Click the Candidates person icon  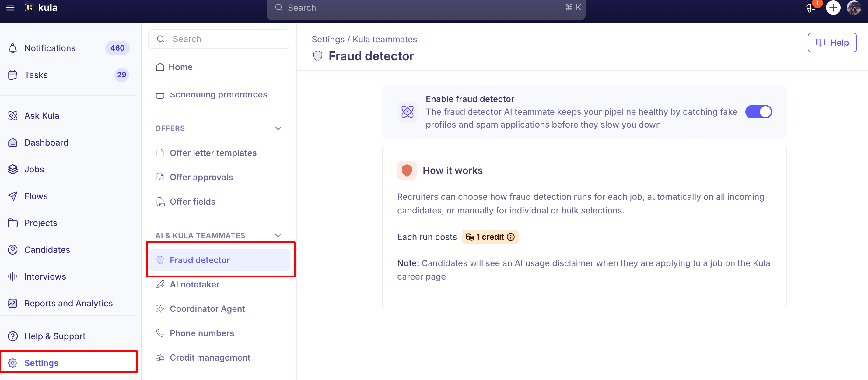click(x=13, y=249)
